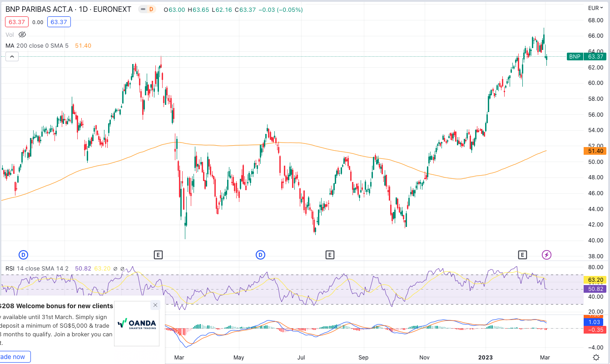Click the blue 63.37 buy price button
Image resolution: width=610 pixels, height=364 pixels.
coord(59,22)
